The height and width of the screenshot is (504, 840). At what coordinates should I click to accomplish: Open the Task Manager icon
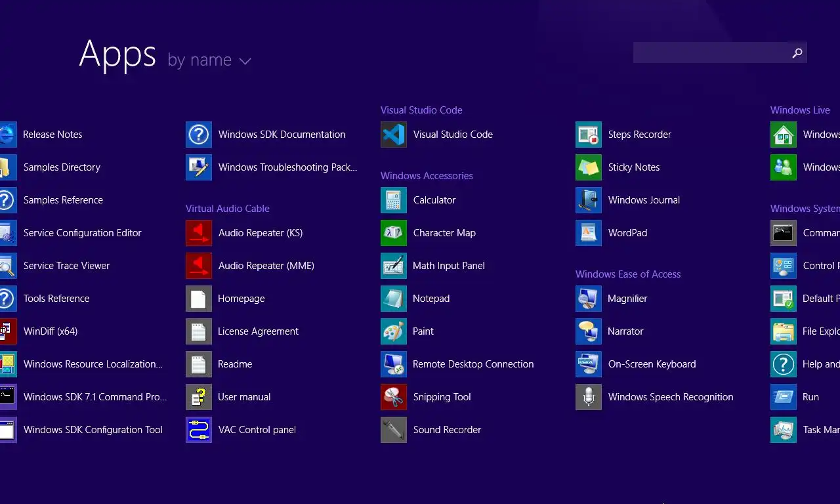click(x=784, y=430)
